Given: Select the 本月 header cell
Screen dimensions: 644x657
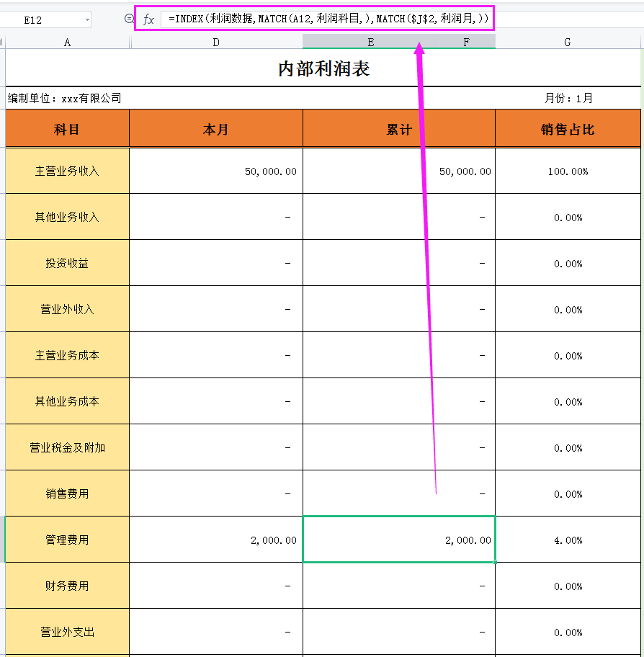Looking at the screenshot, I should tap(215, 128).
